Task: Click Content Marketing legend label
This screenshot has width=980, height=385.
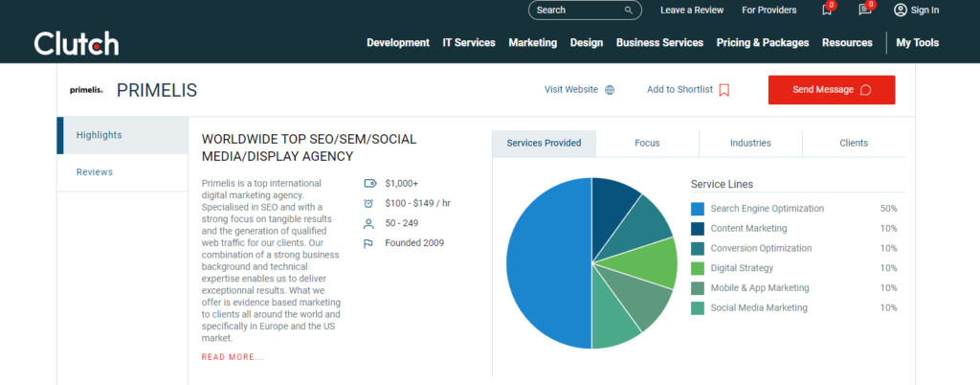Action: (748, 229)
